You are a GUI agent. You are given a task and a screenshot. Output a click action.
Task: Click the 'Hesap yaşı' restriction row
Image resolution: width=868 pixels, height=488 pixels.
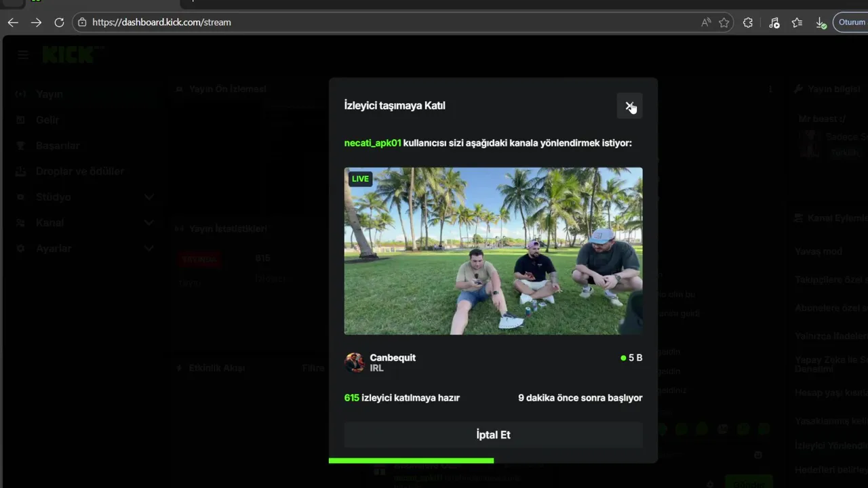(x=831, y=392)
